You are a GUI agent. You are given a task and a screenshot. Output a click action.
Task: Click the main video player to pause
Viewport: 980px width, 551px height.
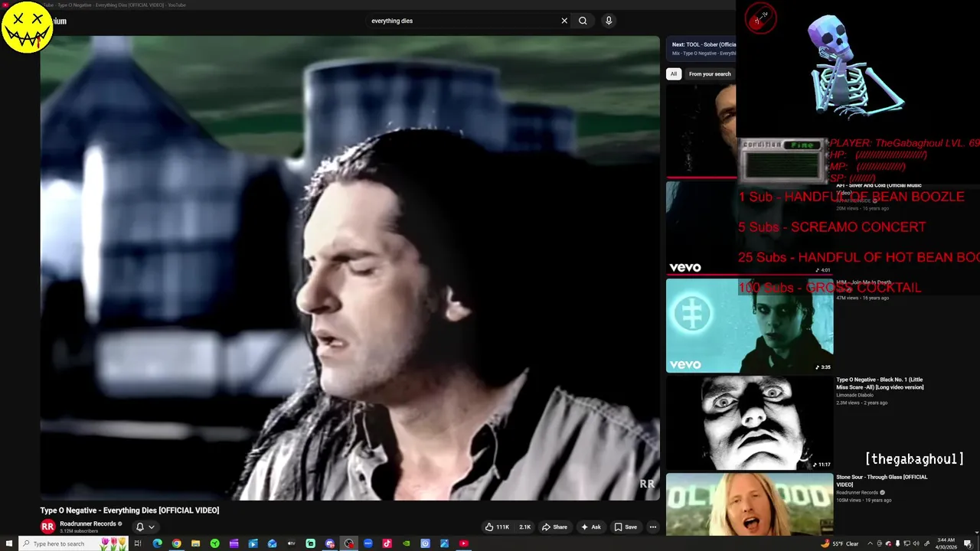[350, 268]
